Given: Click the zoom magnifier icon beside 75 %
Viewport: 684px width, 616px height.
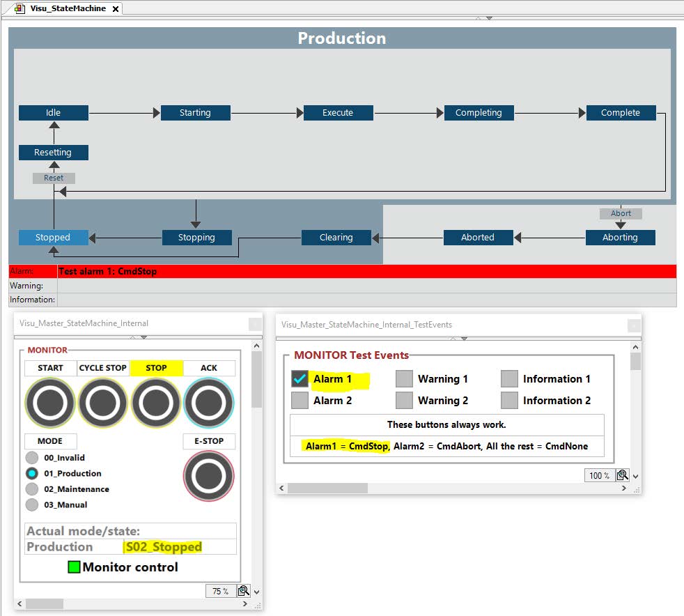Looking at the screenshot, I should pyautogui.click(x=243, y=591).
